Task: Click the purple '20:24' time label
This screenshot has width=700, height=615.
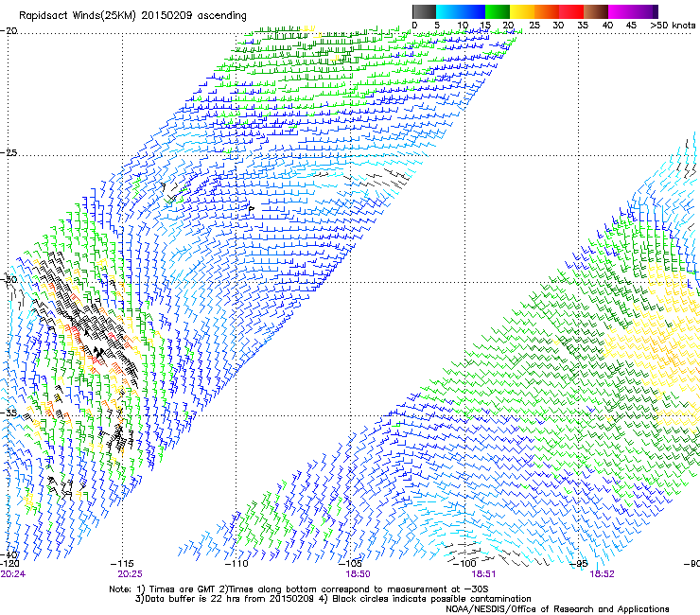Action: 13,574
